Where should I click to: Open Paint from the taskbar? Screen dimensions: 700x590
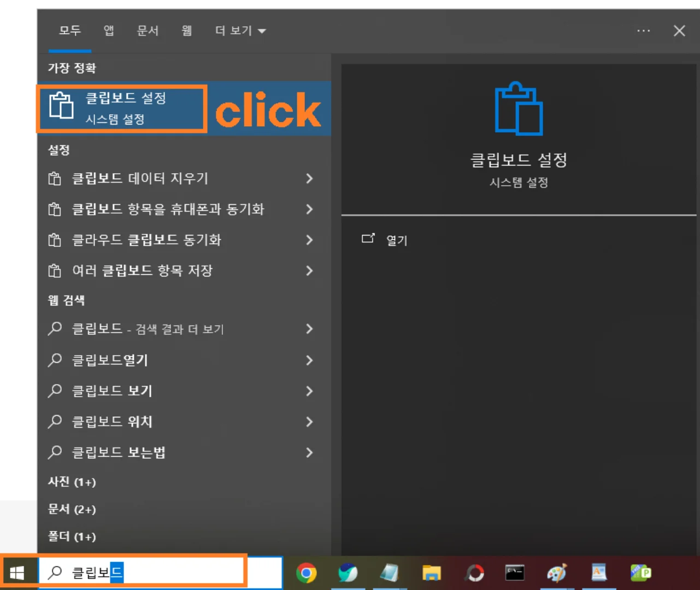coord(557,573)
